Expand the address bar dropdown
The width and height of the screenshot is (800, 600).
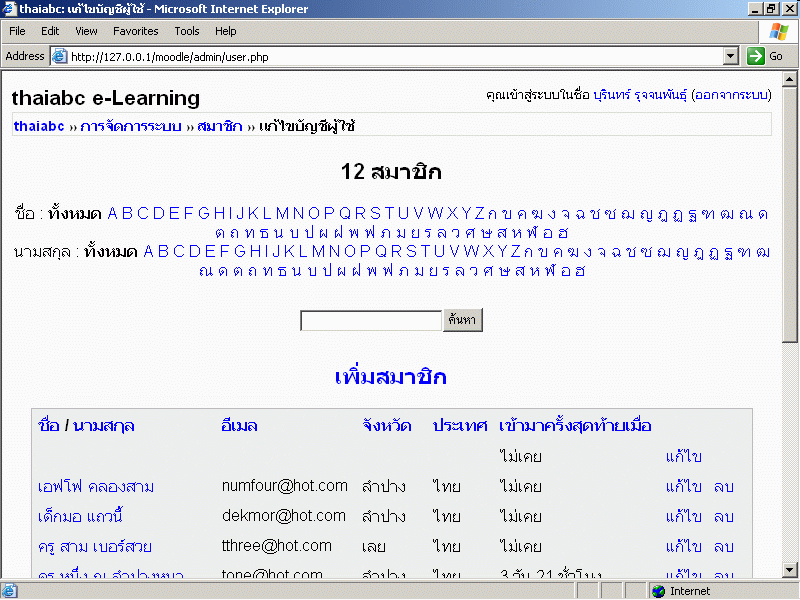click(x=730, y=57)
